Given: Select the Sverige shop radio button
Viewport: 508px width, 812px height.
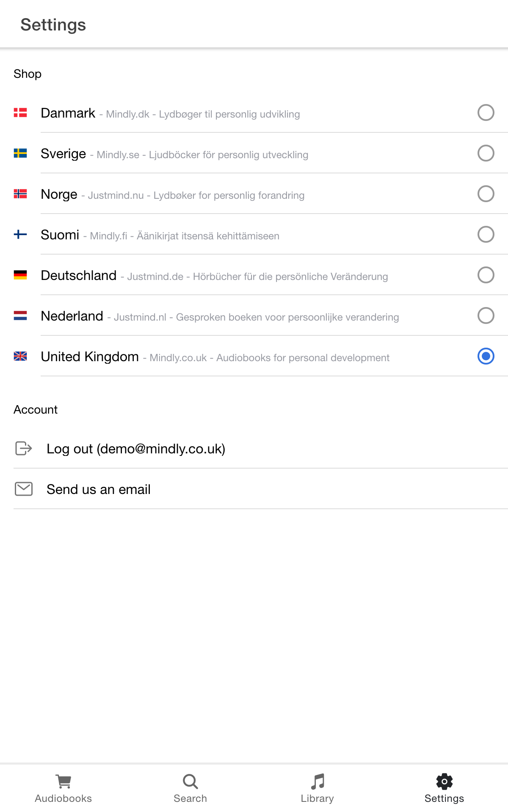Looking at the screenshot, I should (486, 153).
